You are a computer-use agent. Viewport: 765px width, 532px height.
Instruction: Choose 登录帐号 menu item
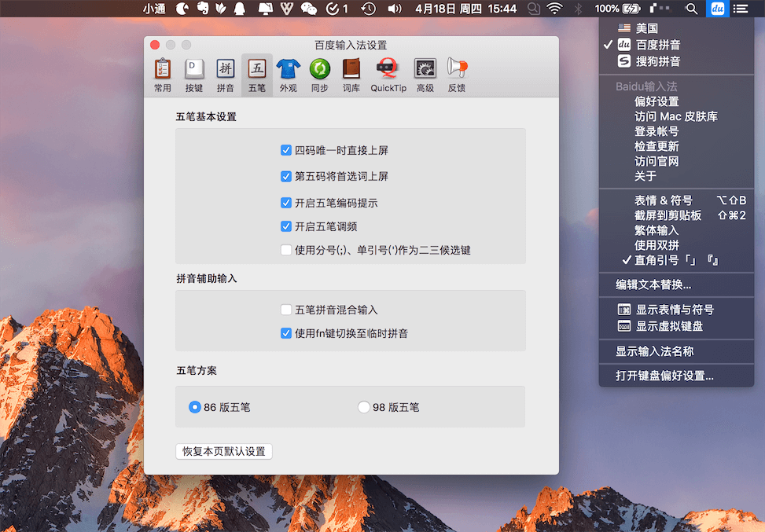676,131
